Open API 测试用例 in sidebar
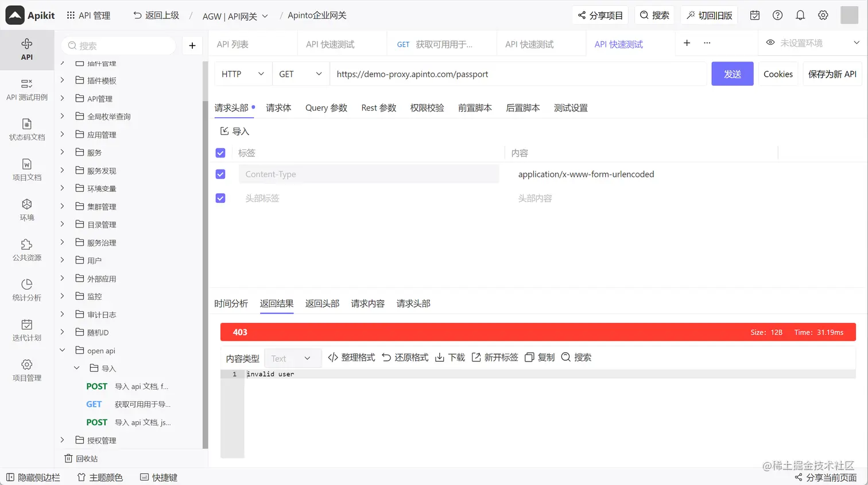Screen dimensions: 868x485 coord(27,90)
